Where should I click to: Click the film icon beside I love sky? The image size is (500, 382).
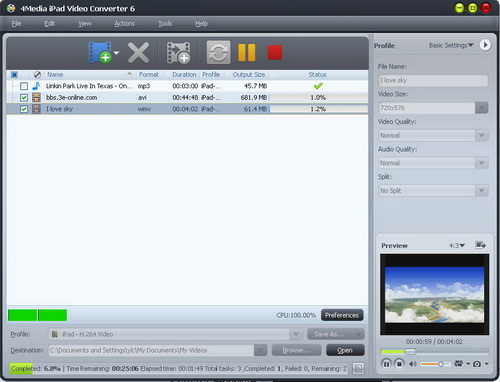tap(36, 109)
